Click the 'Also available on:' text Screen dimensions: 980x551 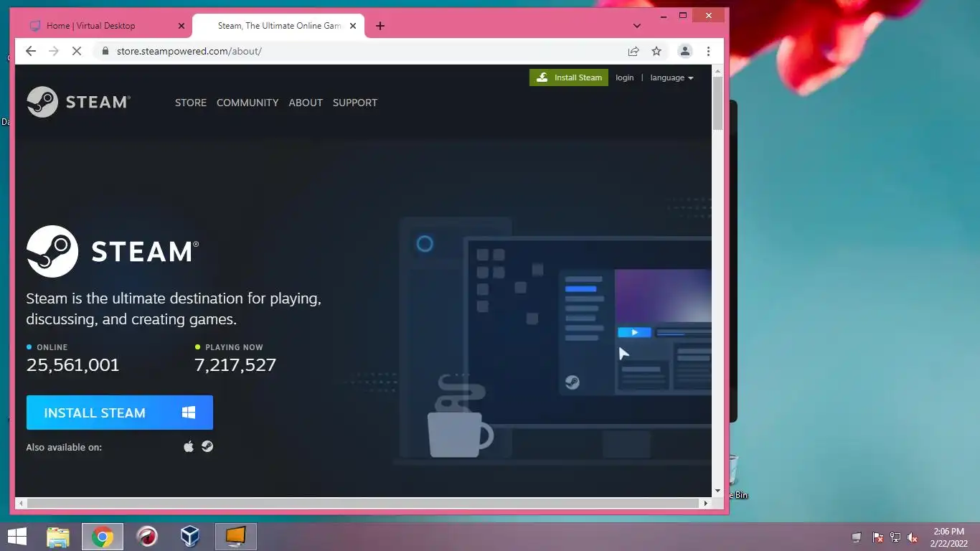click(64, 447)
